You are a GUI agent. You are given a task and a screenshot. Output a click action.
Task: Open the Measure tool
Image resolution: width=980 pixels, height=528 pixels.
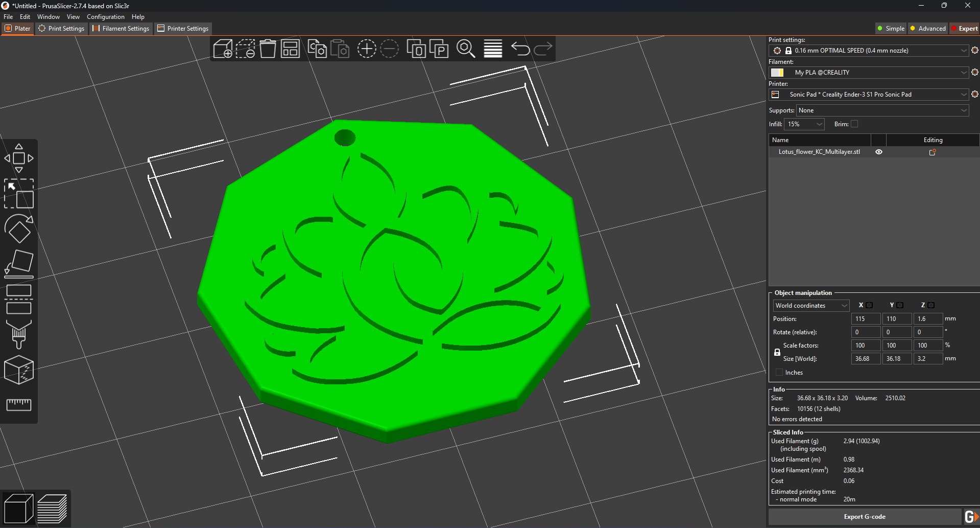(x=19, y=405)
